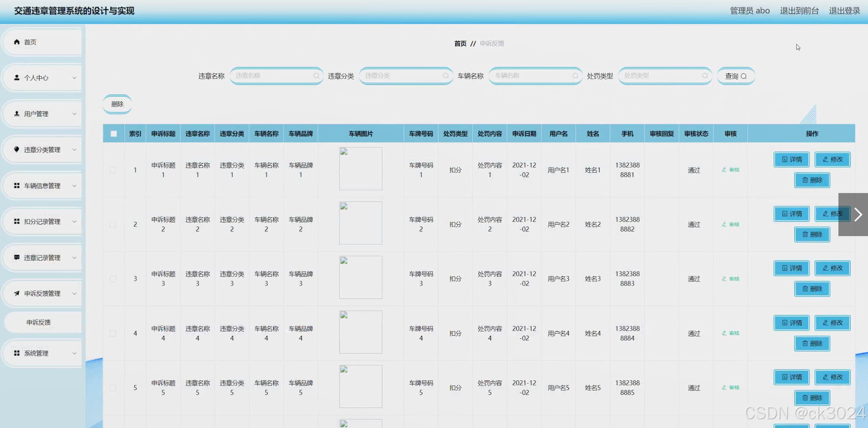Click the 违章记录管理 sidebar icon

click(x=17, y=257)
